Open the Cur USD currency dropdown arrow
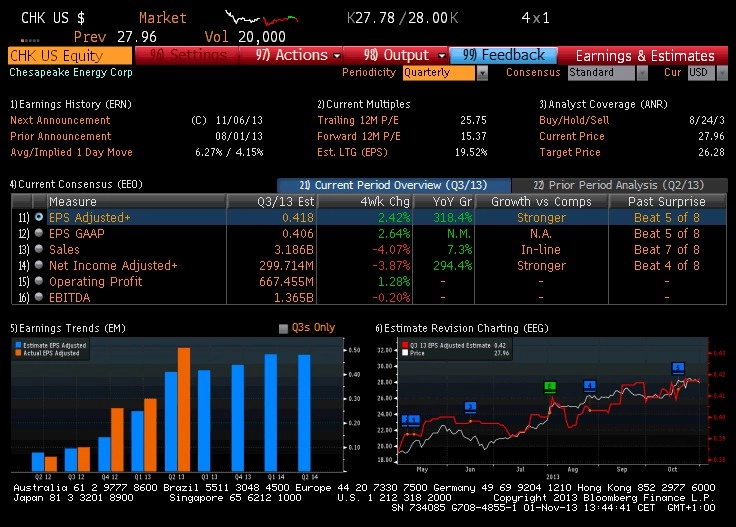 tap(722, 73)
